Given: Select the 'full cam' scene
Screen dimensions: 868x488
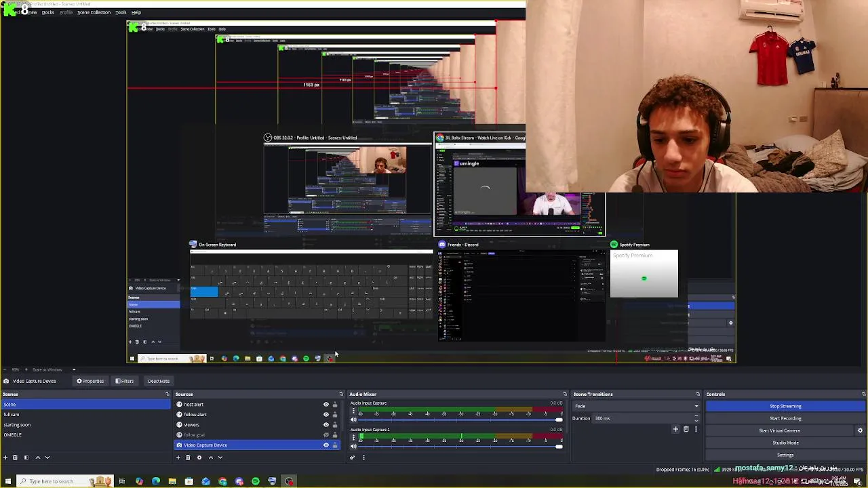Looking at the screenshot, I should pyautogui.click(x=85, y=415).
